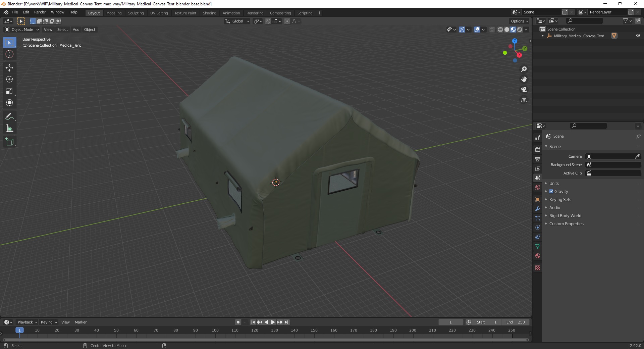Jump to end frame
This screenshot has width=644, height=349.
tap(286, 322)
